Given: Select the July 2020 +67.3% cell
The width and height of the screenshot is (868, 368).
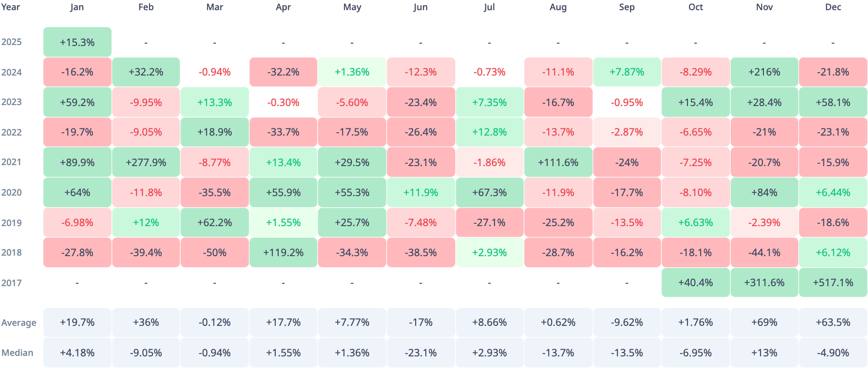Looking at the screenshot, I should (x=489, y=193).
